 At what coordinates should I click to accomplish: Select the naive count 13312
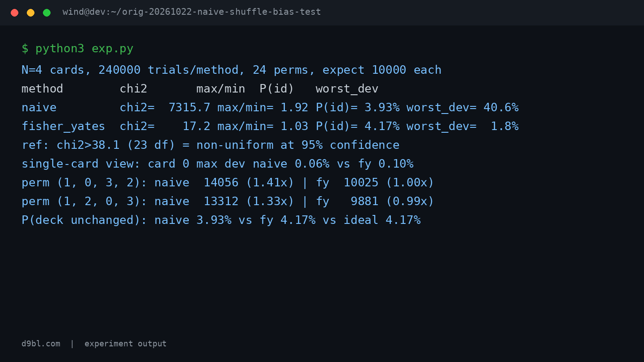pos(221,202)
